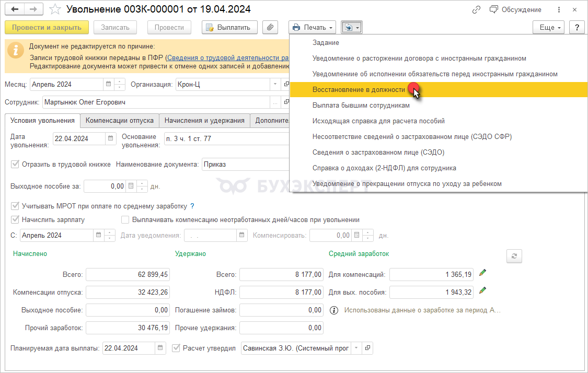This screenshot has height=373, width=588.
Task: Select Восстановление в должности menu item
Action: coord(359,90)
